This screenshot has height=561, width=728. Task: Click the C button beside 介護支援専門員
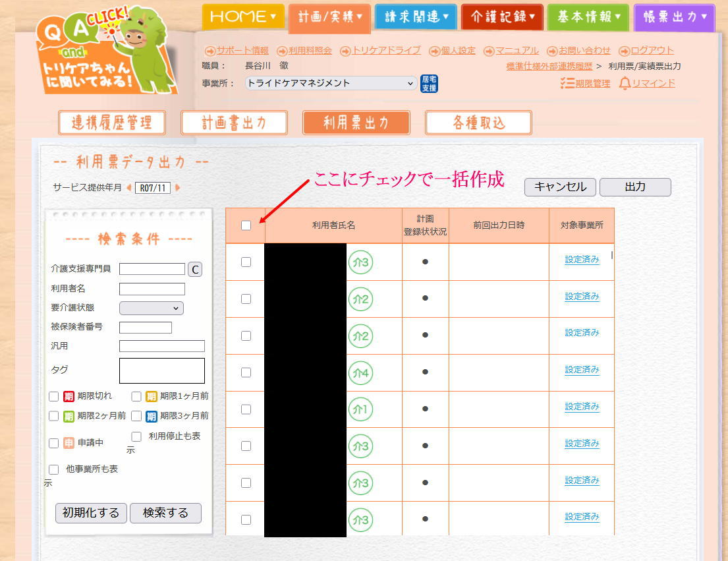195,269
